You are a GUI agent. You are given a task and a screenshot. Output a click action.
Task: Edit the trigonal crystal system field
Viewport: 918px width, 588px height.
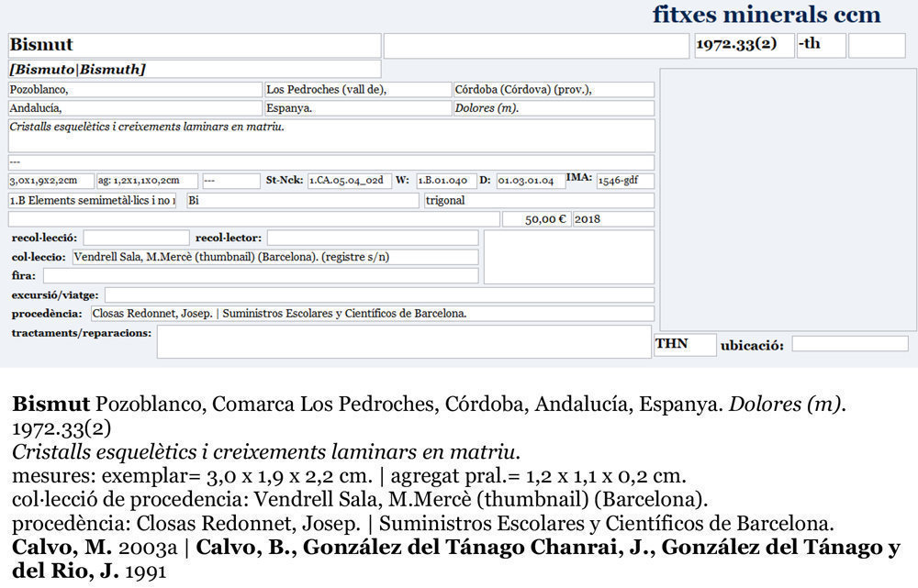(x=539, y=200)
